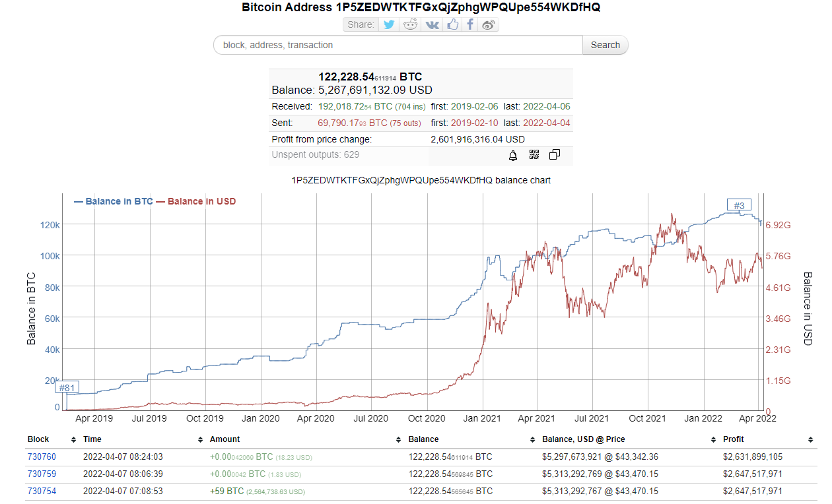Open the notification bell for this address
The width and height of the screenshot is (832, 504).
point(512,155)
